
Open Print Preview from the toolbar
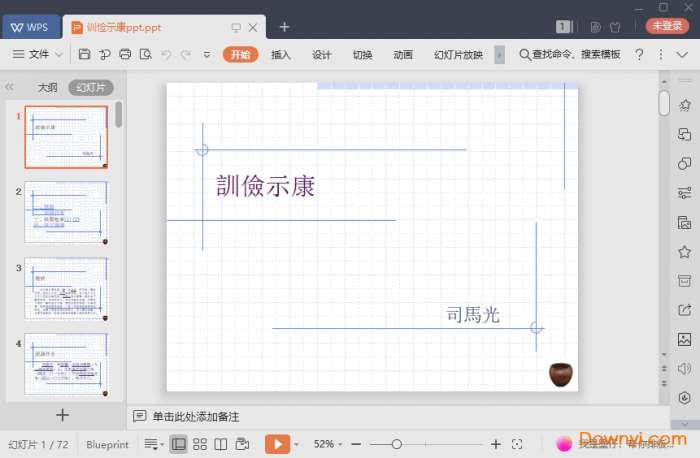(x=146, y=54)
